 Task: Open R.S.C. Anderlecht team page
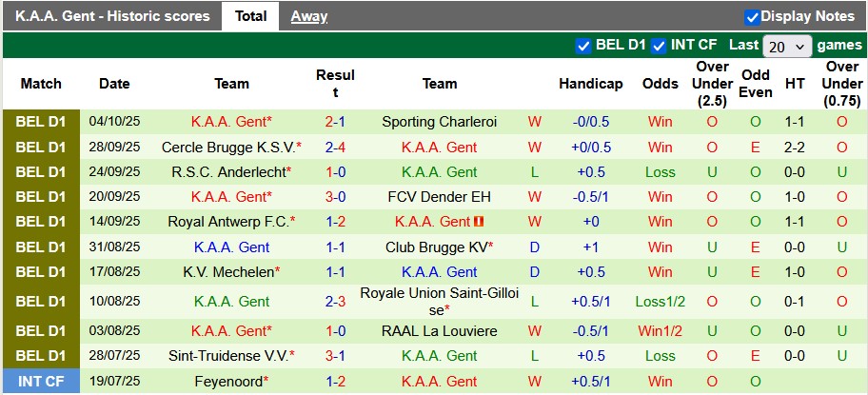coord(228,172)
